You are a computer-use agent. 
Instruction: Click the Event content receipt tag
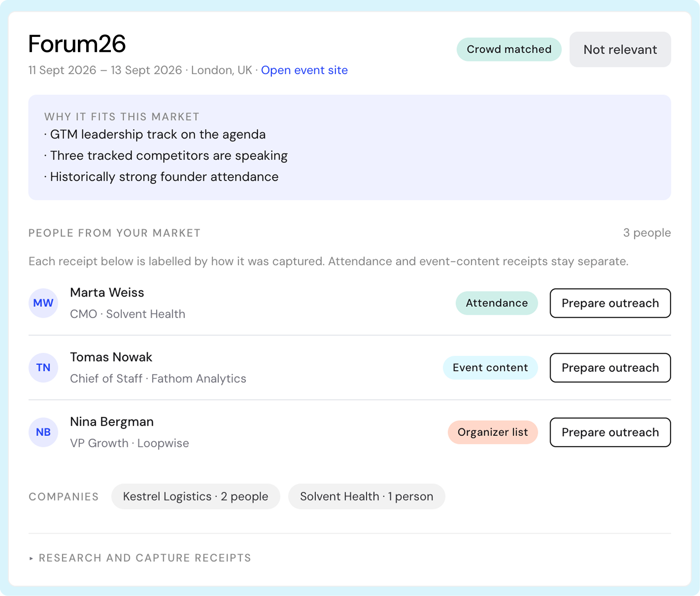tap(490, 367)
